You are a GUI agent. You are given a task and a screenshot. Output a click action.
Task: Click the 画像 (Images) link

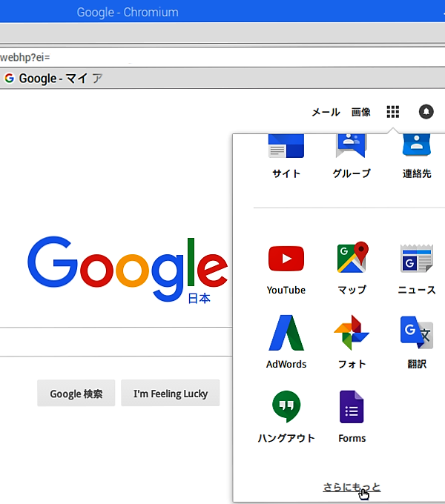click(x=360, y=112)
